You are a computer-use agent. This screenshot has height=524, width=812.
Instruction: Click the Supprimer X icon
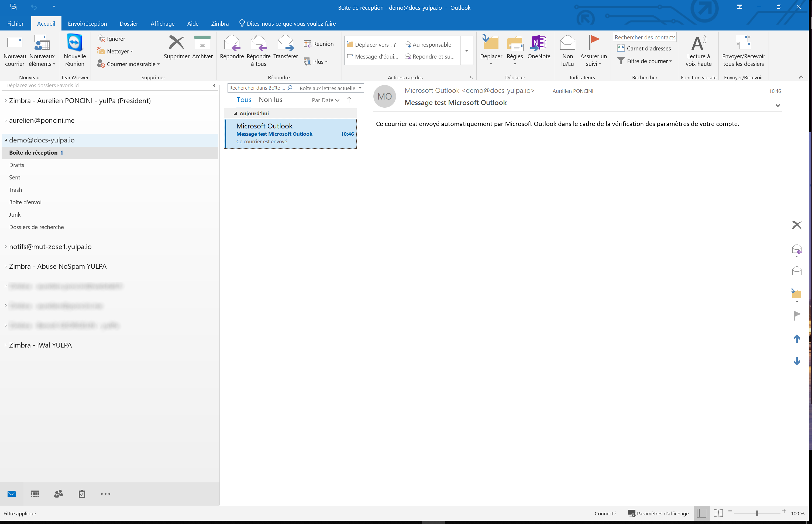click(x=176, y=43)
